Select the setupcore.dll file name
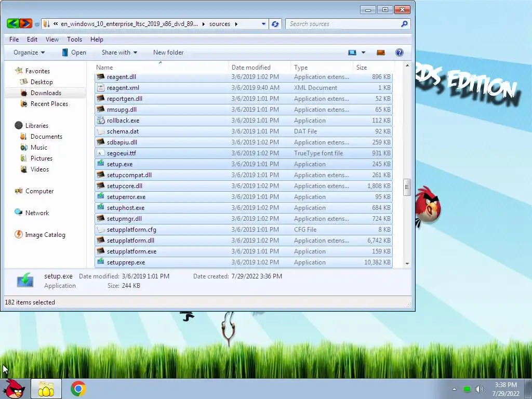Image resolution: width=532 pixels, height=399 pixels. [x=125, y=185]
